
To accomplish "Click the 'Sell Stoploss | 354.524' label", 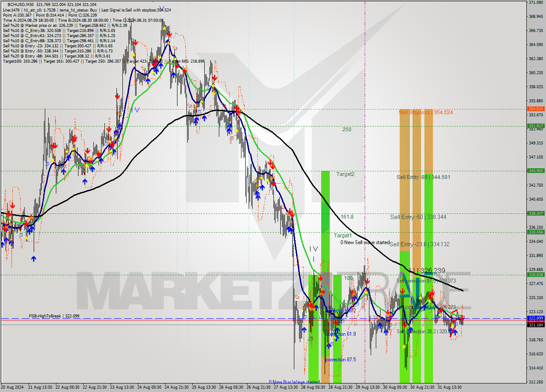I will click(x=426, y=112).
